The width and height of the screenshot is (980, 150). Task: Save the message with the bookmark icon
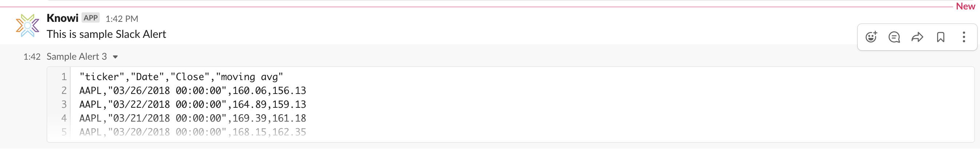pos(940,37)
